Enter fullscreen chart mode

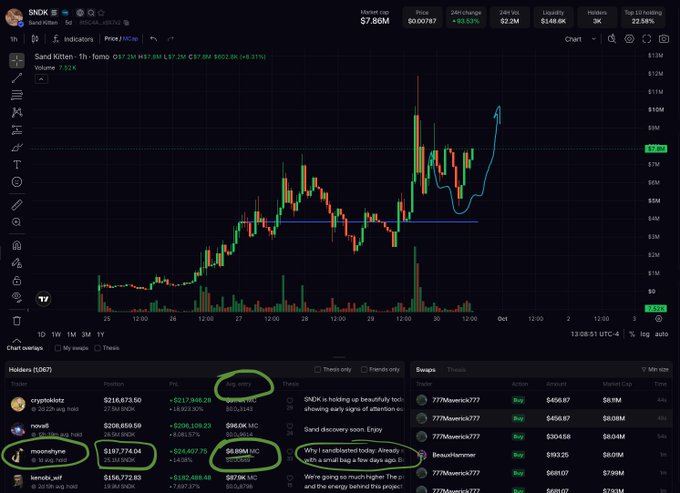click(x=647, y=39)
